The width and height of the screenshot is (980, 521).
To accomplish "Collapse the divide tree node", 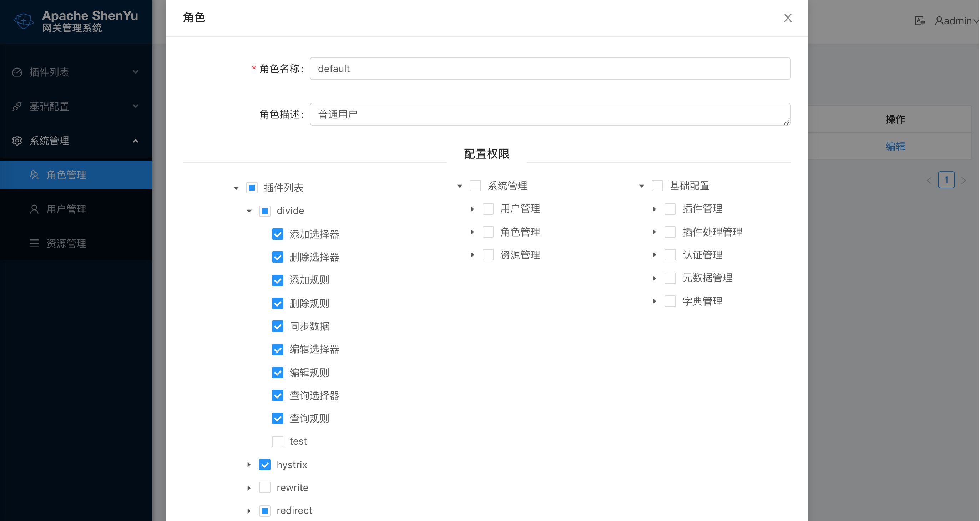I will [249, 211].
